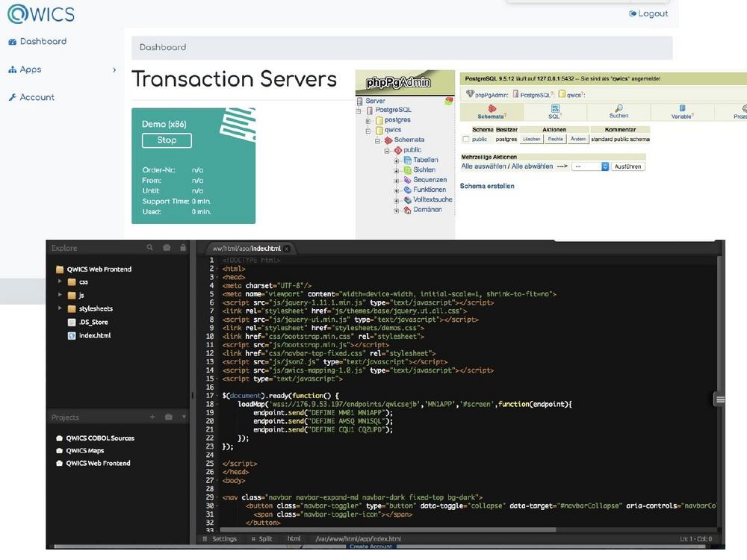Expand the stylesheets folder
The height and width of the screenshot is (560, 747).
[60, 308]
